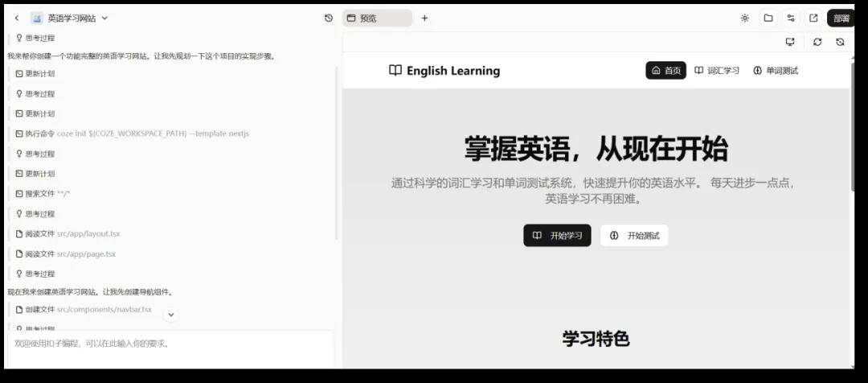This screenshot has width=868, height=383.
Task: Add a new tab with plus icon
Action: [x=424, y=18]
